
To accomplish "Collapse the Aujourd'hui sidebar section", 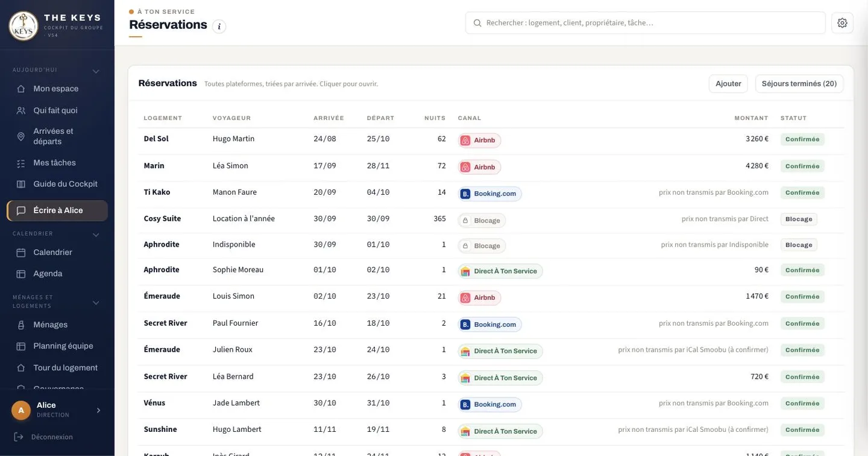I will point(96,71).
